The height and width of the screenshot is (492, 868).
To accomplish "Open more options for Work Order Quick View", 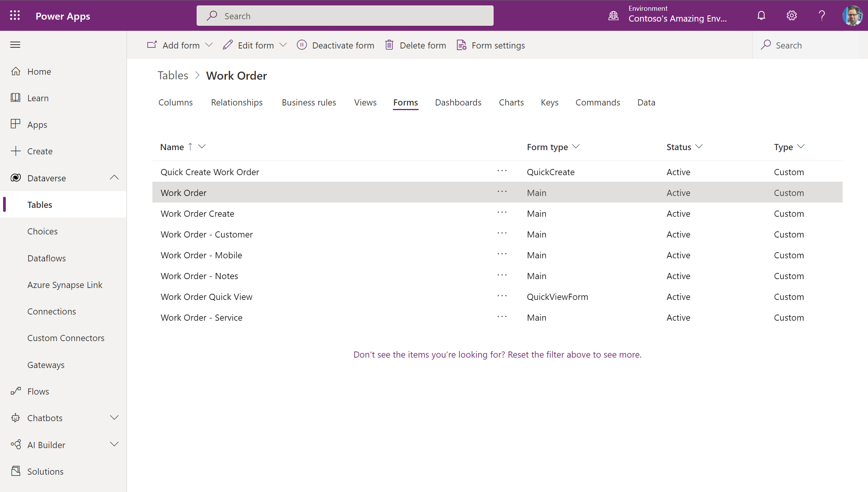I will [502, 296].
